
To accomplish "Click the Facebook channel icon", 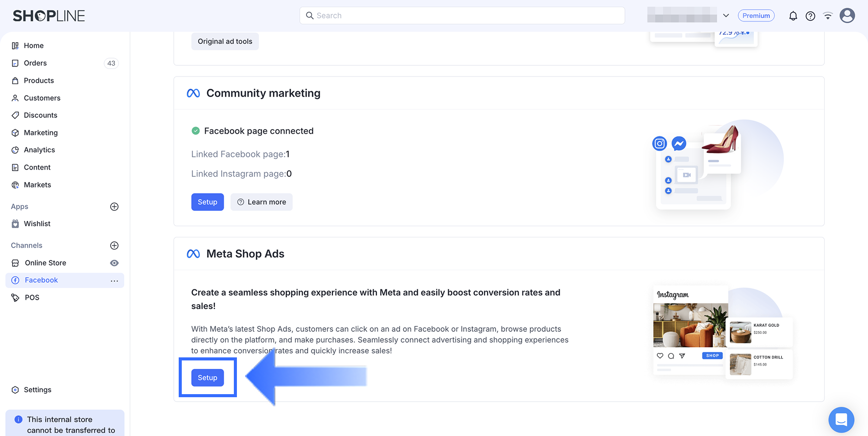I will tap(15, 280).
